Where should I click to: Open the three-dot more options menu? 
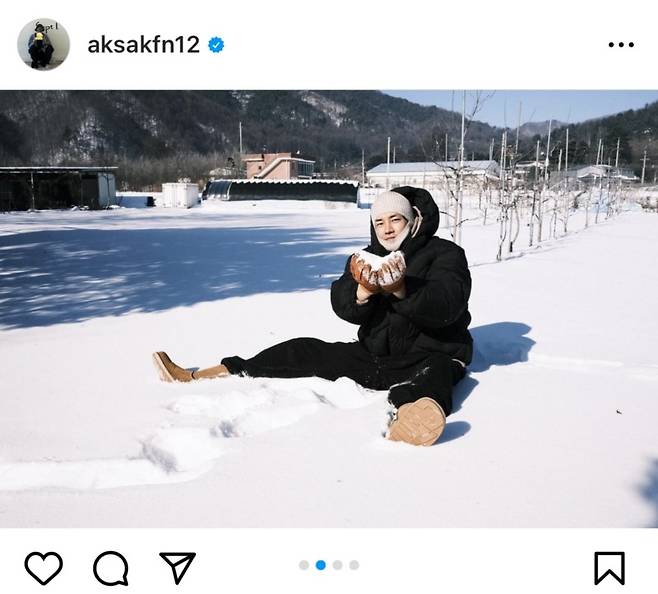tap(621, 44)
